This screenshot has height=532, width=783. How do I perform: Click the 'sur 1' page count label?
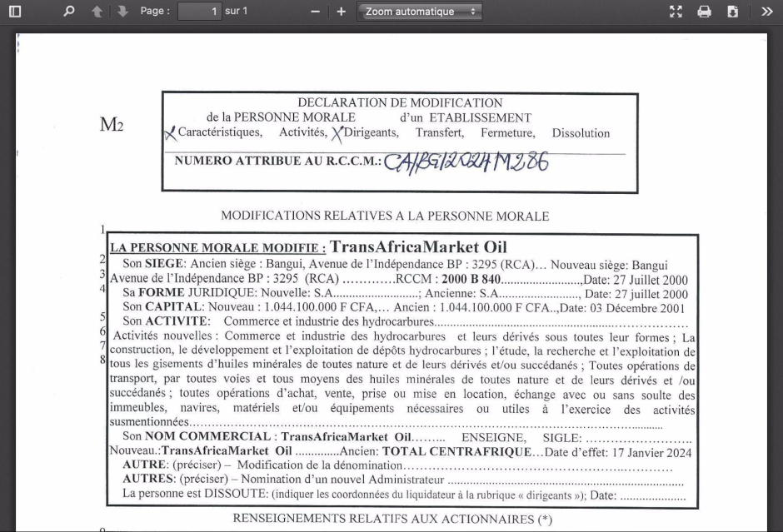point(237,12)
